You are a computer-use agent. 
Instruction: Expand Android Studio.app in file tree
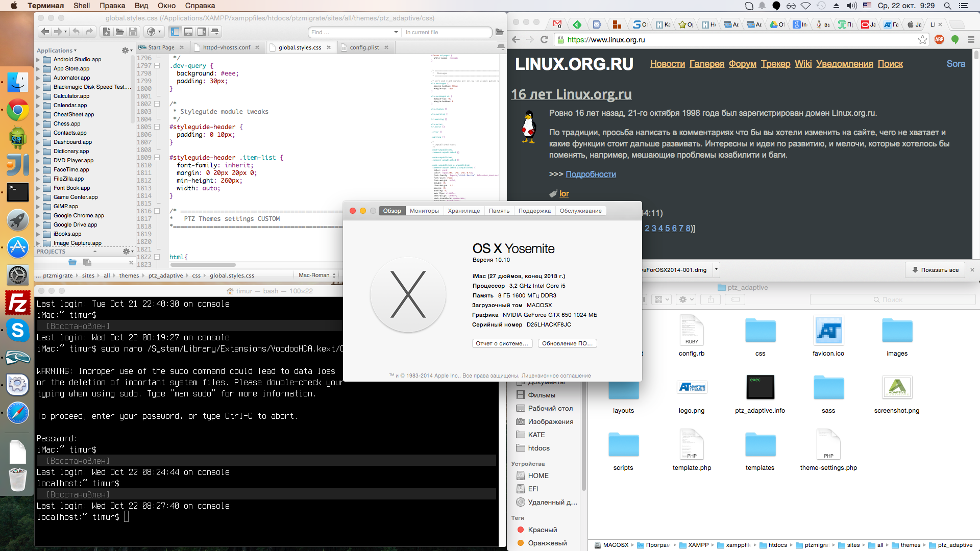38,60
